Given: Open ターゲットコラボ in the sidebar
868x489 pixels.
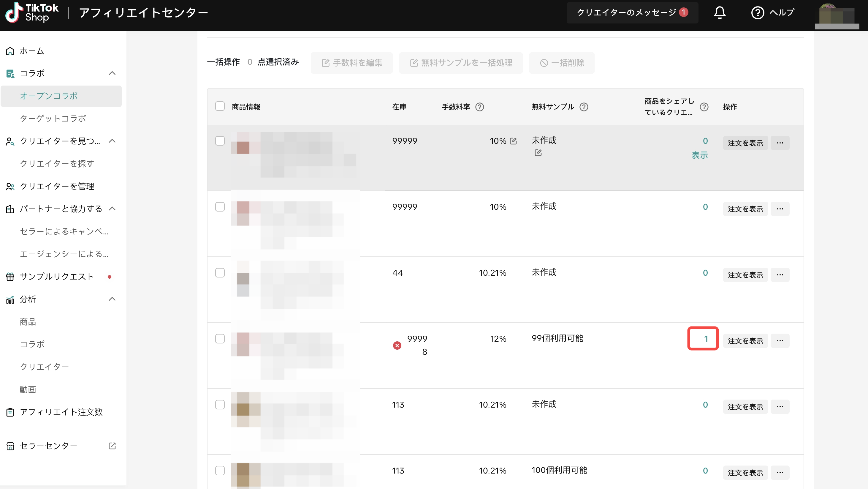Looking at the screenshot, I should click(x=53, y=118).
